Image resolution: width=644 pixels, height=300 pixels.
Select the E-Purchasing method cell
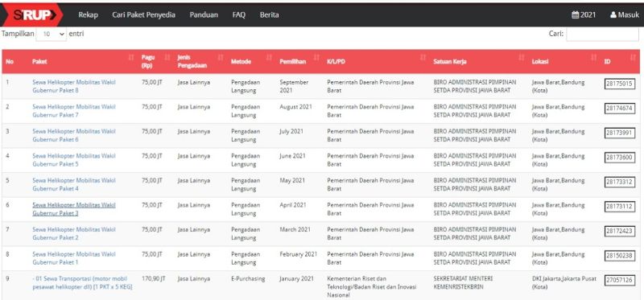point(248,278)
